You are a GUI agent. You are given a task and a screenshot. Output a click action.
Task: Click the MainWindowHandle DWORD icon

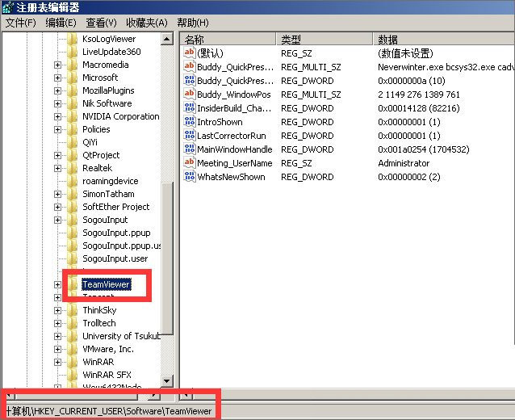(x=190, y=149)
